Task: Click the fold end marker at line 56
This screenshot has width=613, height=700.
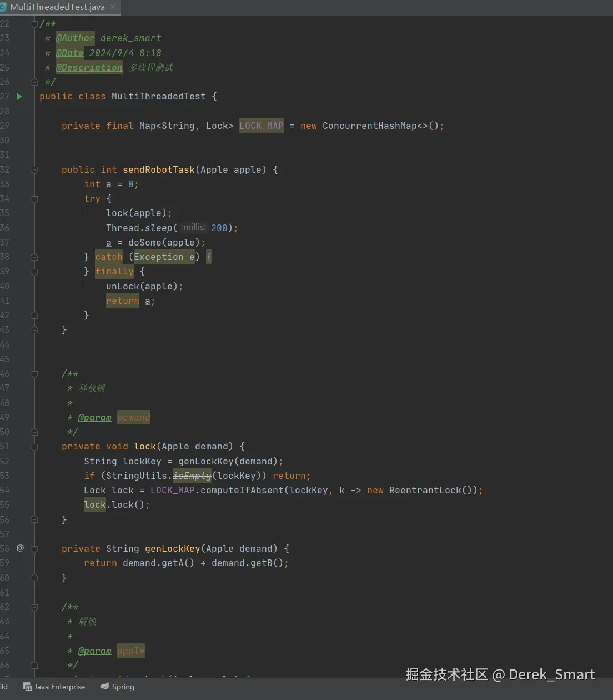Action: pos(34,519)
